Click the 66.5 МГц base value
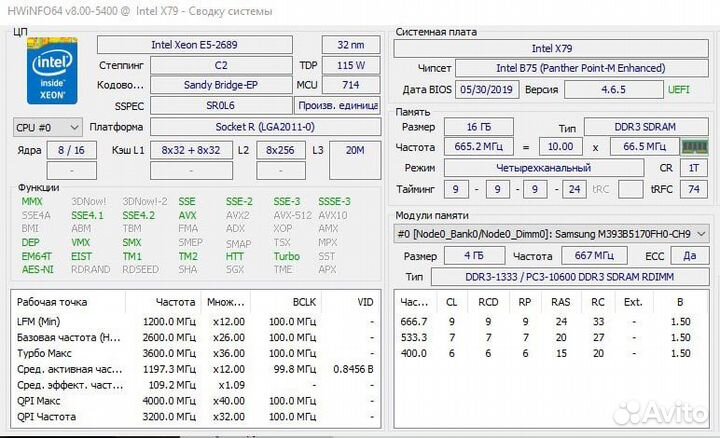The image size is (720, 438). point(645,147)
